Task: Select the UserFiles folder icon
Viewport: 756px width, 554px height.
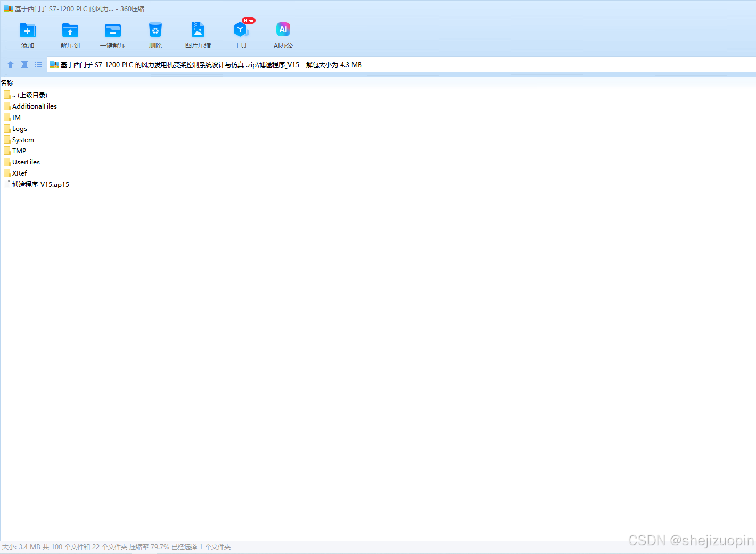Action: (7, 162)
